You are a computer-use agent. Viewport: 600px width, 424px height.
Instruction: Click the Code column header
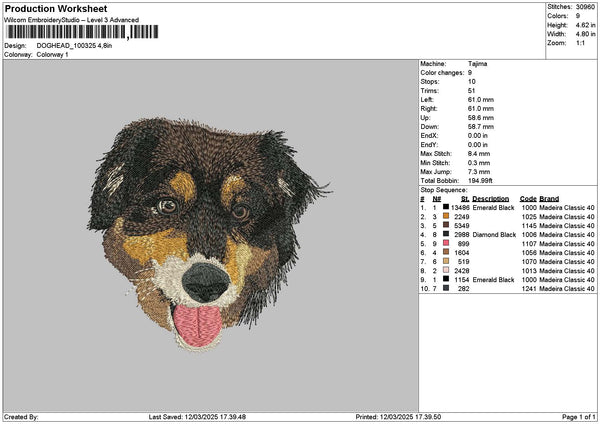pos(528,198)
